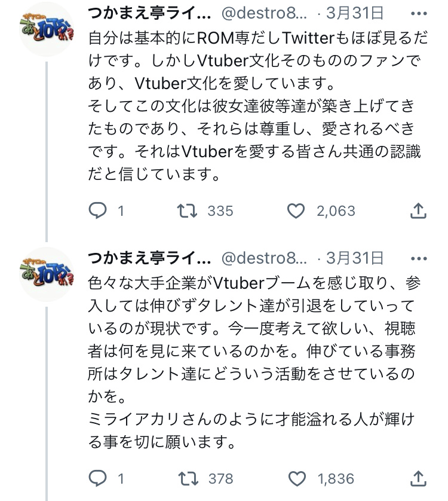Viewport: 448px width, 501px height.
Task: Reply to the first tweet about Vtuber文化
Action: coord(97,210)
